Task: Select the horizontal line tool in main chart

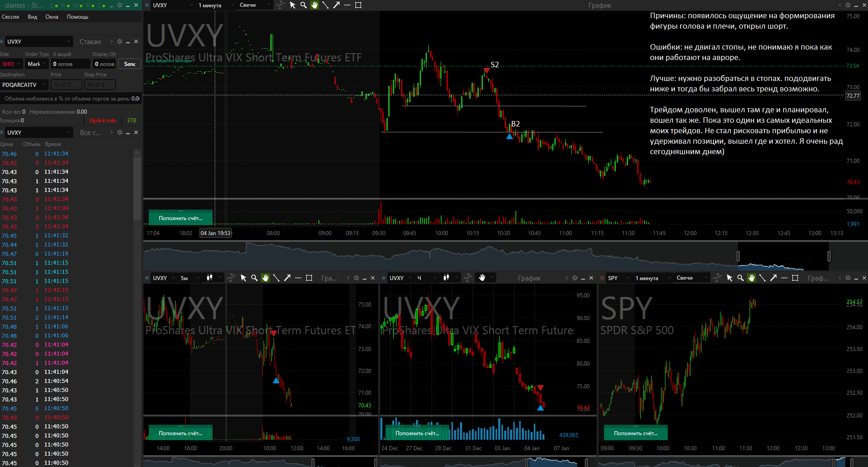Action: (347, 5)
